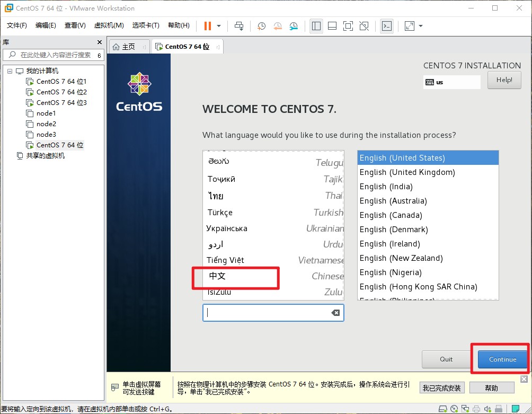Click CD/DVD drive status icon
The image size is (532, 414).
pyautogui.click(x=454, y=409)
